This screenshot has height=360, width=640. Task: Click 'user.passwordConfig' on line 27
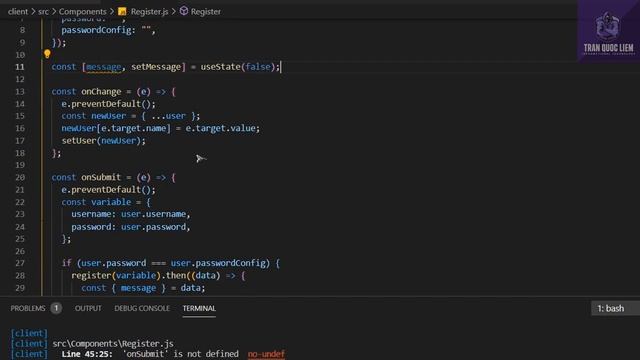coord(218,263)
